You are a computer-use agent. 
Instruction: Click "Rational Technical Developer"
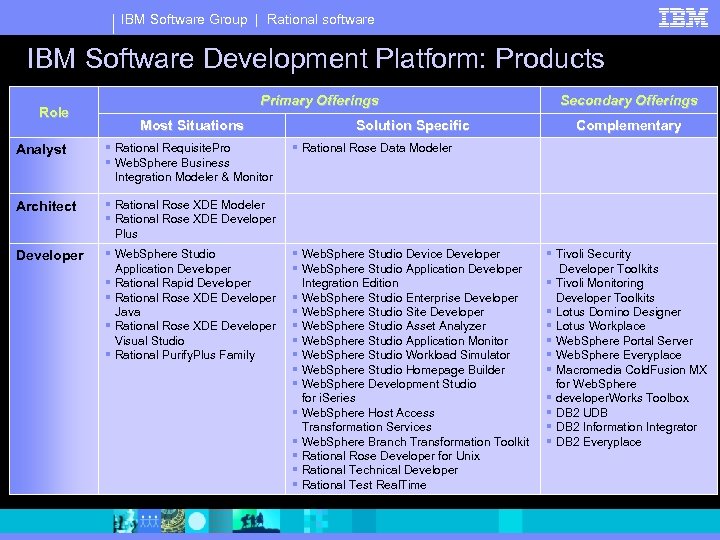point(380,470)
